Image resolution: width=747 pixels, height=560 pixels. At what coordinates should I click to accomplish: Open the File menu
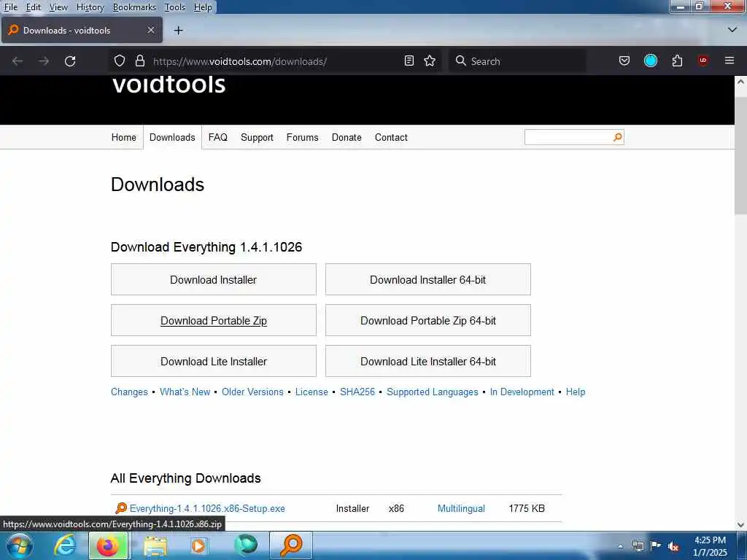coord(11,7)
